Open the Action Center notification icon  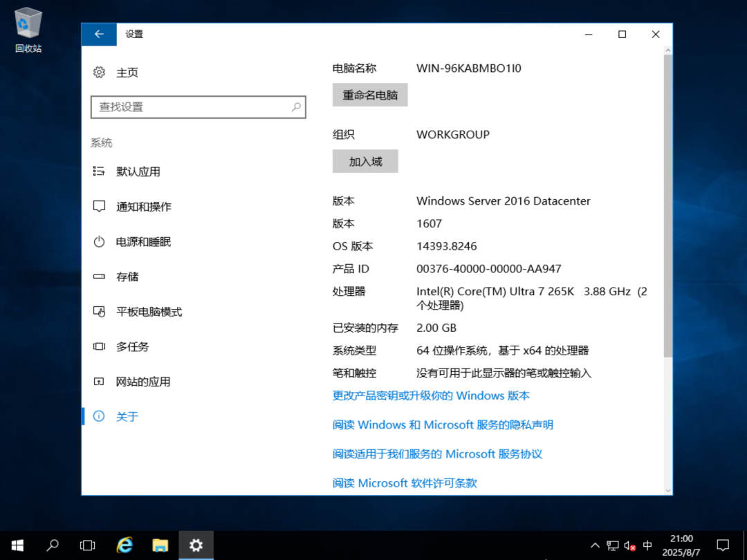(723, 545)
